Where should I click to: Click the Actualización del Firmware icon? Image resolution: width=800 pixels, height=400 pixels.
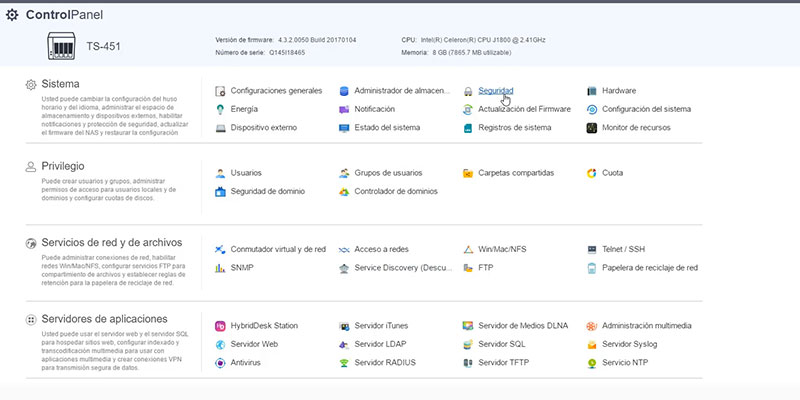[x=468, y=109]
